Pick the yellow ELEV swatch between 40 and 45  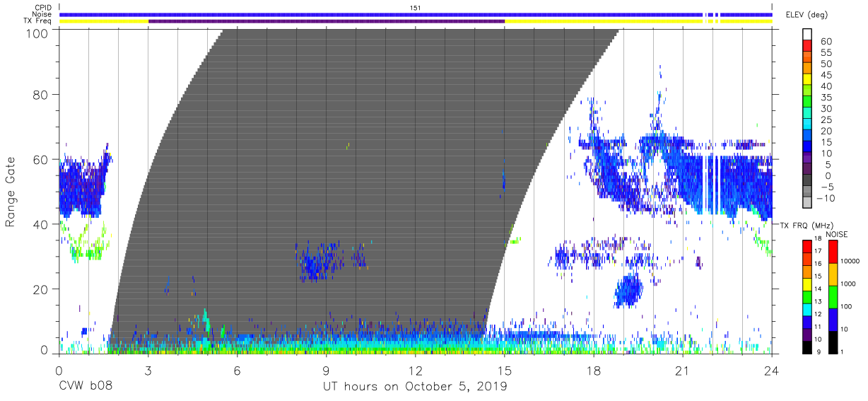(807, 81)
